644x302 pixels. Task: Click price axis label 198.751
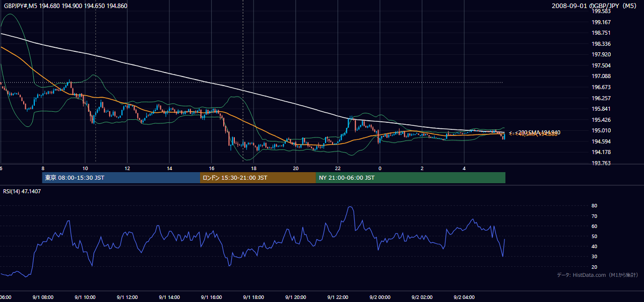click(601, 33)
